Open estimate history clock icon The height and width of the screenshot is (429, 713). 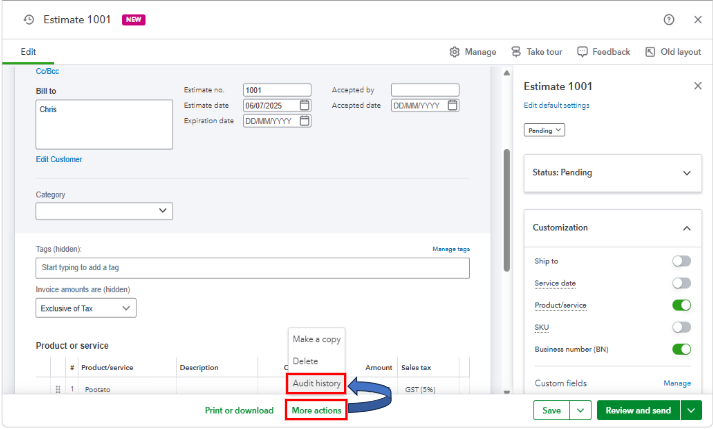pyautogui.click(x=29, y=20)
